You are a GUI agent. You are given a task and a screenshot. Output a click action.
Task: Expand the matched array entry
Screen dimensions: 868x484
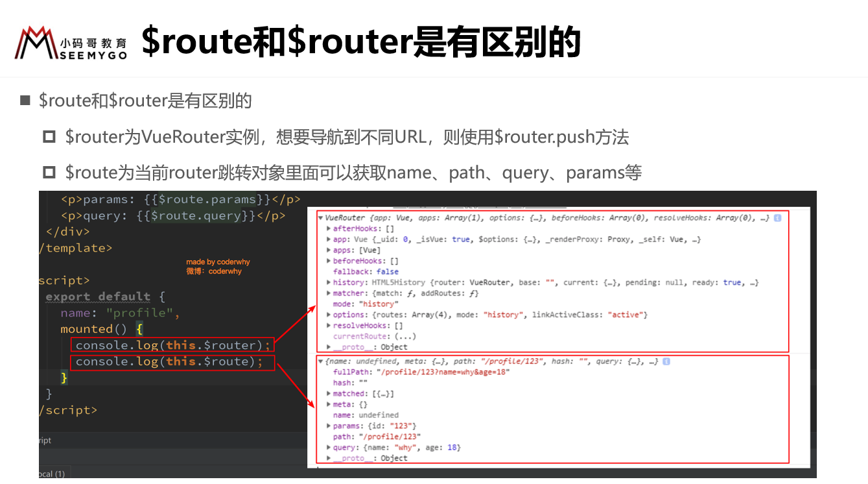[x=329, y=394]
